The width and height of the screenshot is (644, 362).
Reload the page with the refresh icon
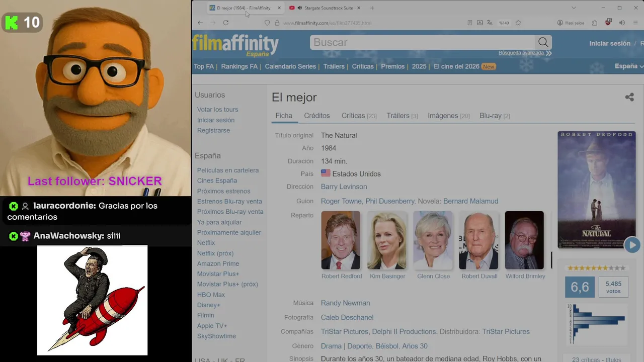pos(226,23)
